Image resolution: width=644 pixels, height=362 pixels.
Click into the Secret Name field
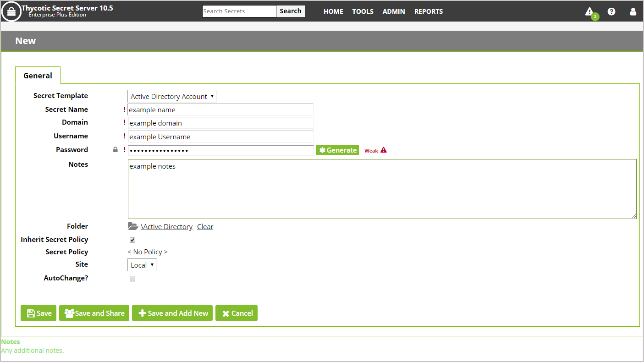point(220,110)
